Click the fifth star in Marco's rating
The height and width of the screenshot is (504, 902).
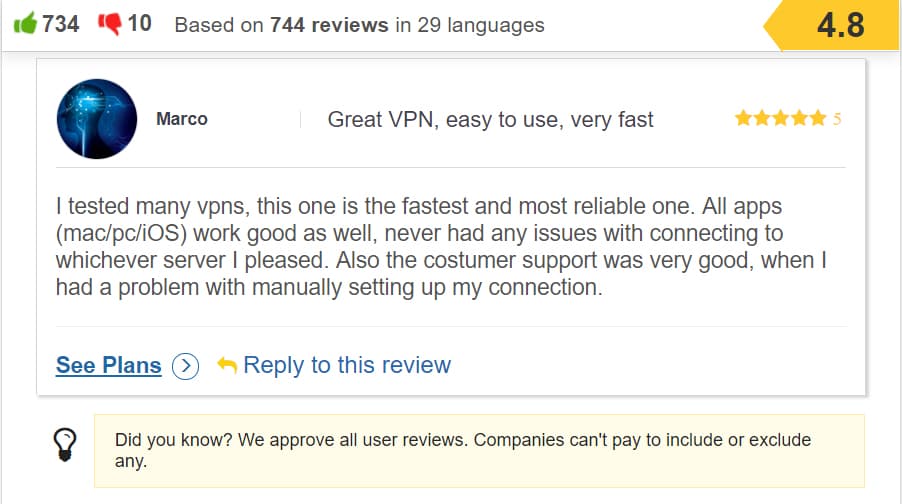pyautogui.click(x=819, y=119)
